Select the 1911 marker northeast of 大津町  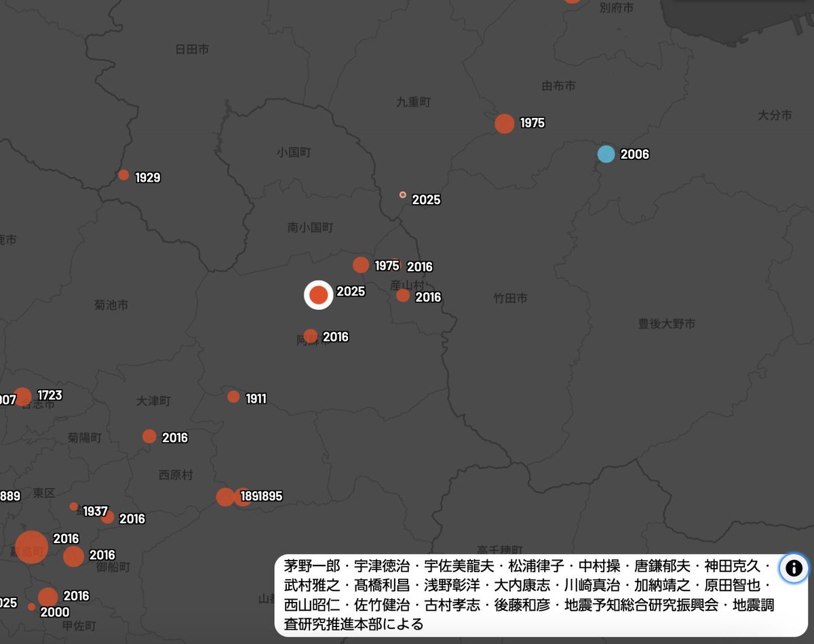point(233,397)
